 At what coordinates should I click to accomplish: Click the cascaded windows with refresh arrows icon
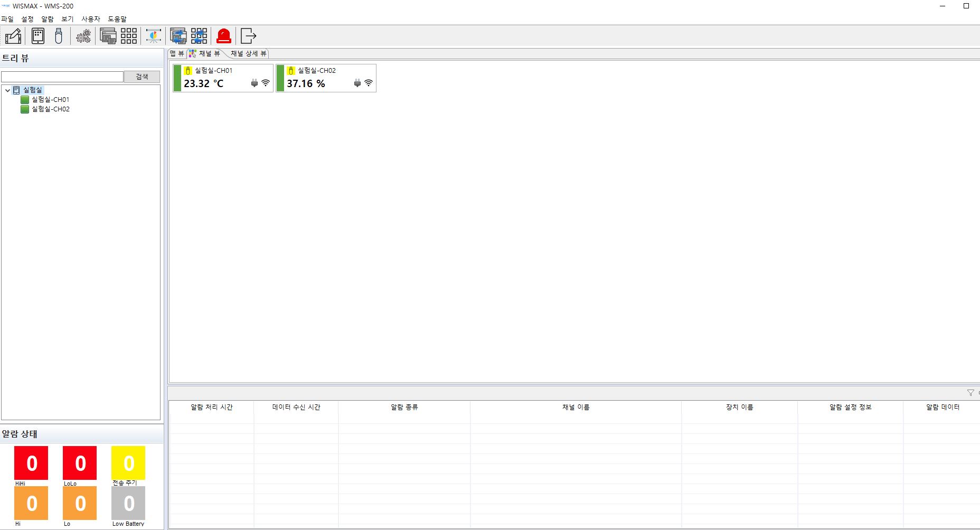[178, 36]
